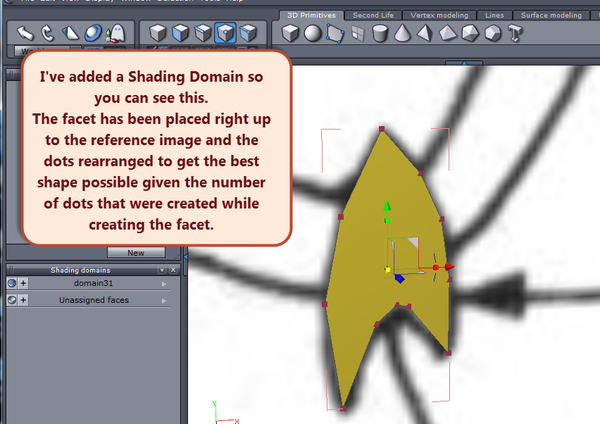
Task: Click the plus button beside Unassigned faces
Action: [23, 300]
